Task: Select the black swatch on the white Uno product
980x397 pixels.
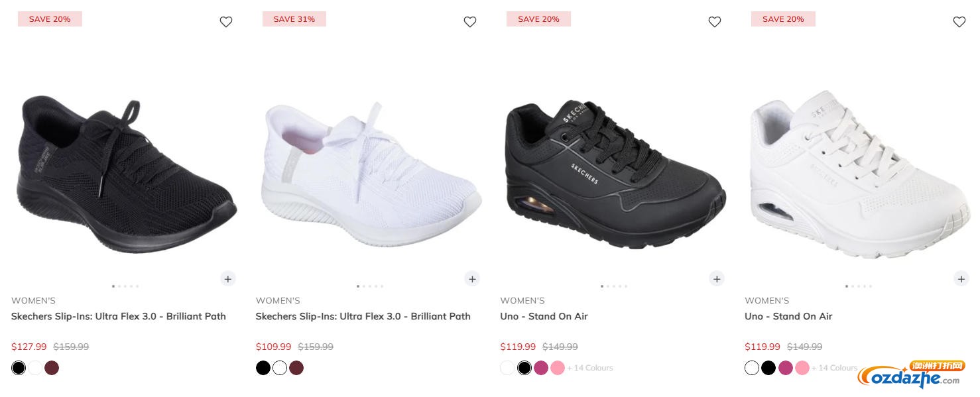Action: 768,368
